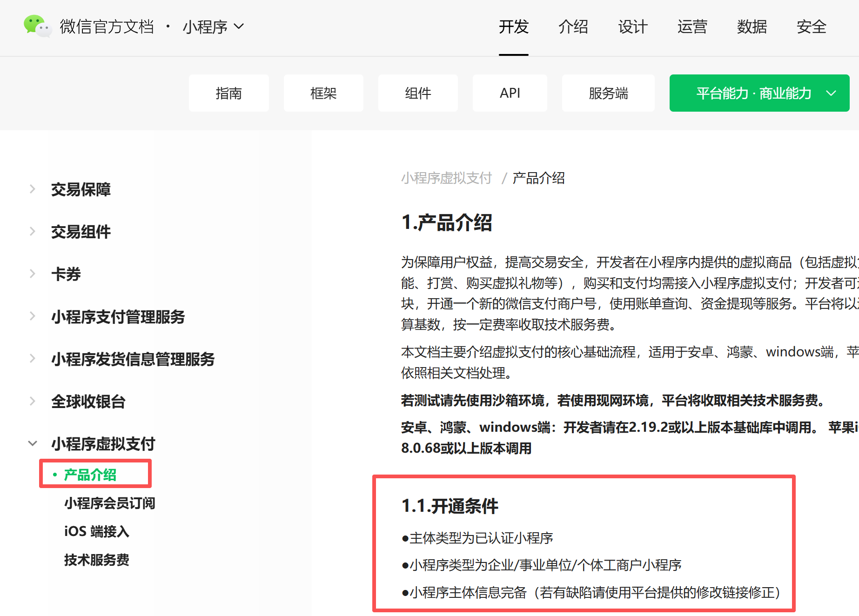Click the 小程序虚拟支付 breadcrumb link
The image size is (859, 616).
coord(447,178)
